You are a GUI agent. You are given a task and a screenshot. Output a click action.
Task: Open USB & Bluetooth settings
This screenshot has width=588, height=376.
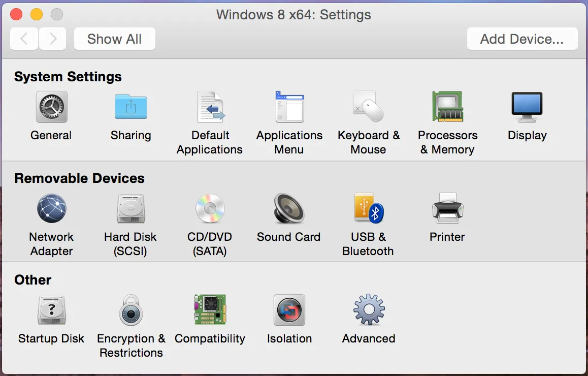[x=368, y=208]
